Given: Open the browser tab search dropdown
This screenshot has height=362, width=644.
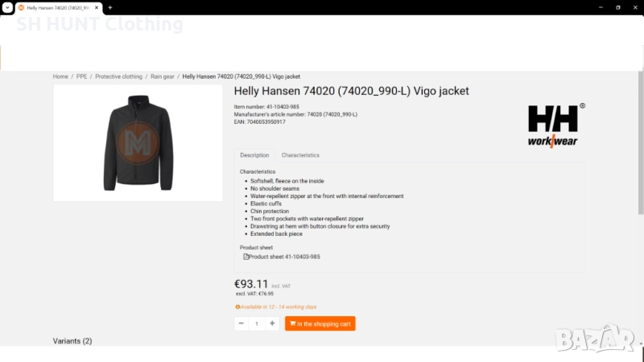Looking at the screenshot, I should [x=6, y=7].
